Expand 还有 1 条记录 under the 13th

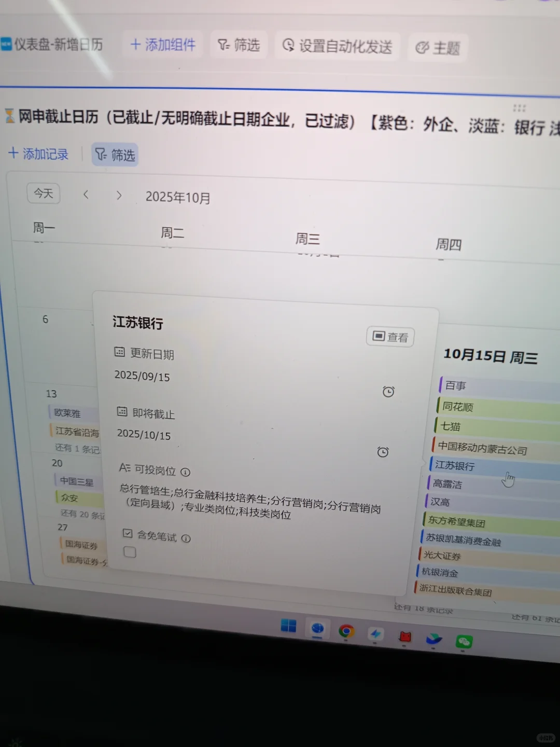tap(78, 448)
